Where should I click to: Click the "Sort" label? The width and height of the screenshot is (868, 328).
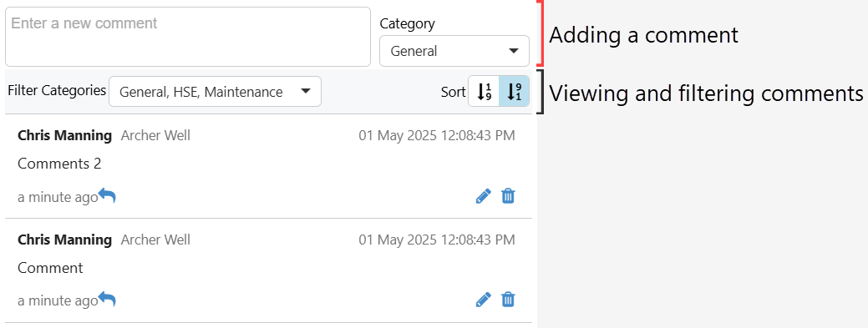coord(454,92)
